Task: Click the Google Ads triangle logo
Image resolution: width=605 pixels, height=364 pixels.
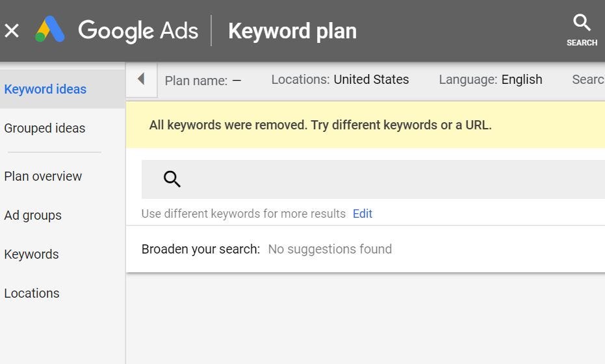Action: click(50, 30)
